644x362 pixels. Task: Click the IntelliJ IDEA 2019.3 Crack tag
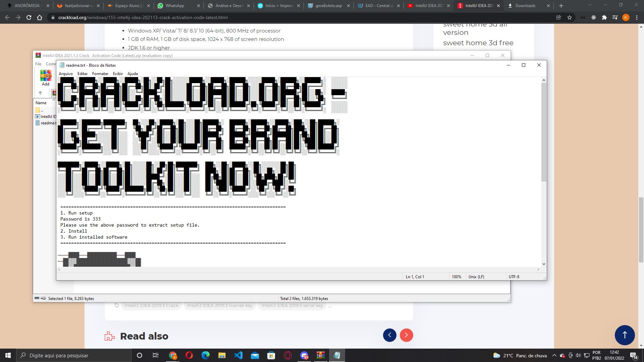coord(151,305)
